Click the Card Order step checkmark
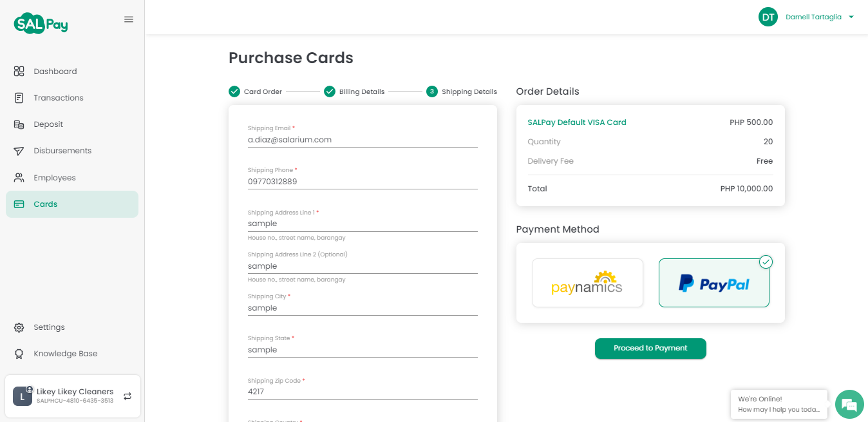This screenshot has width=868, height=422. coord(234,91)
